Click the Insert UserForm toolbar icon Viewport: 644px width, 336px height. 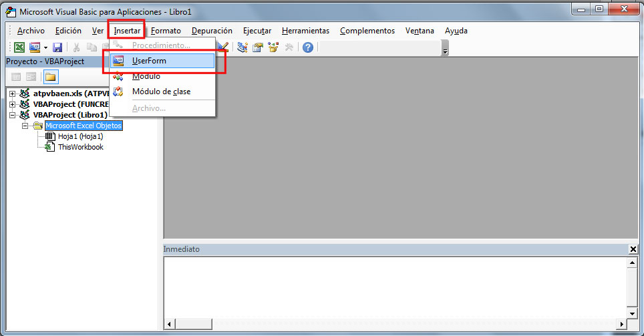tap(35, 47)
